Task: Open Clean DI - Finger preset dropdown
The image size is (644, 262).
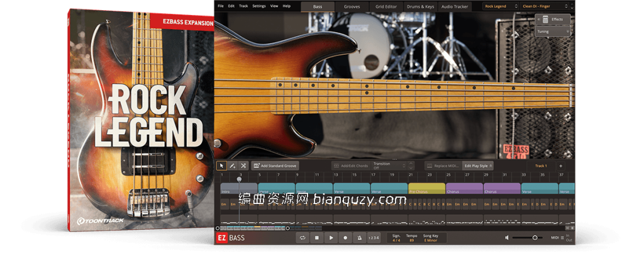Action: [x=545, y=6]
